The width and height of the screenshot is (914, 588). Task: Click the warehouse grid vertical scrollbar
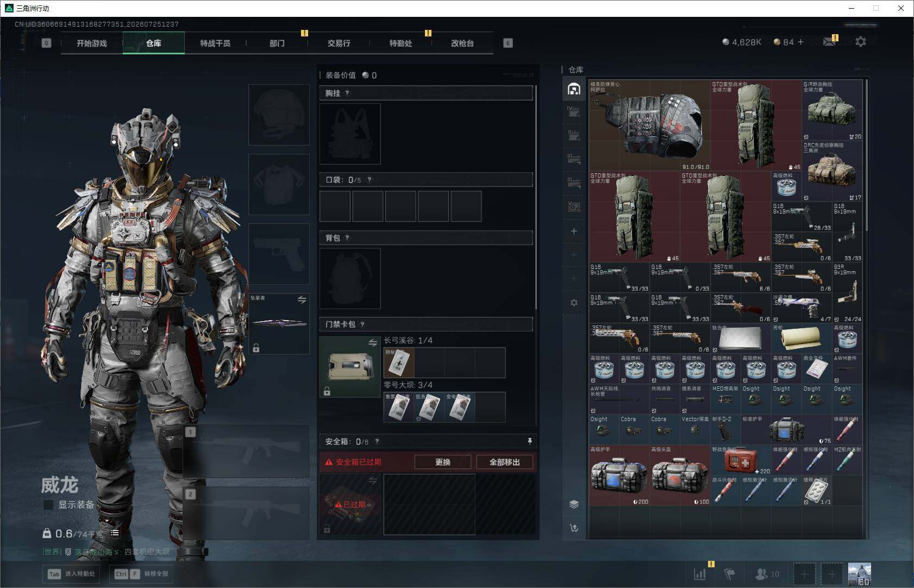[x=866, y=155]
